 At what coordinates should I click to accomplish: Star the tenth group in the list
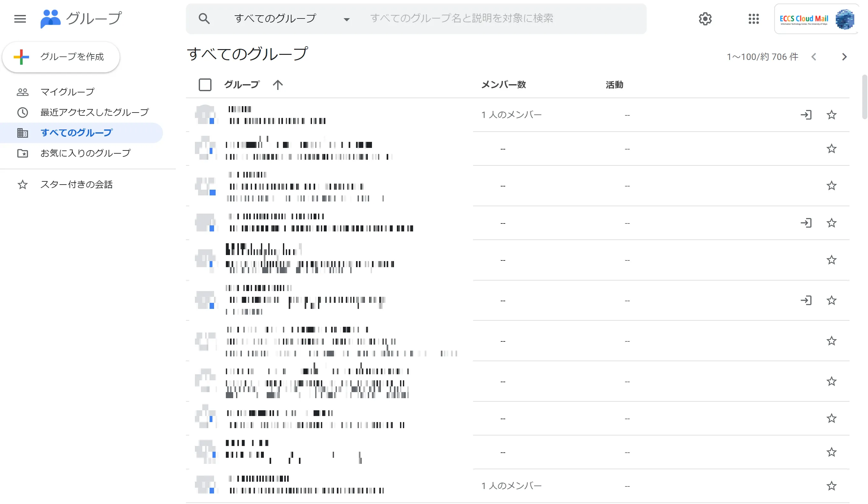[x=831, y=452]
